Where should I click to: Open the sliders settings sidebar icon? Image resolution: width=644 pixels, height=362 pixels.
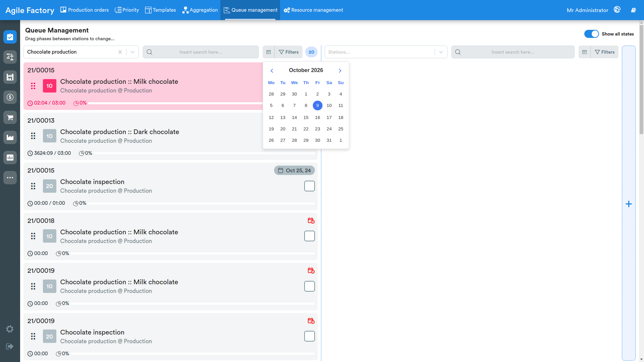[x=10, y=57]
